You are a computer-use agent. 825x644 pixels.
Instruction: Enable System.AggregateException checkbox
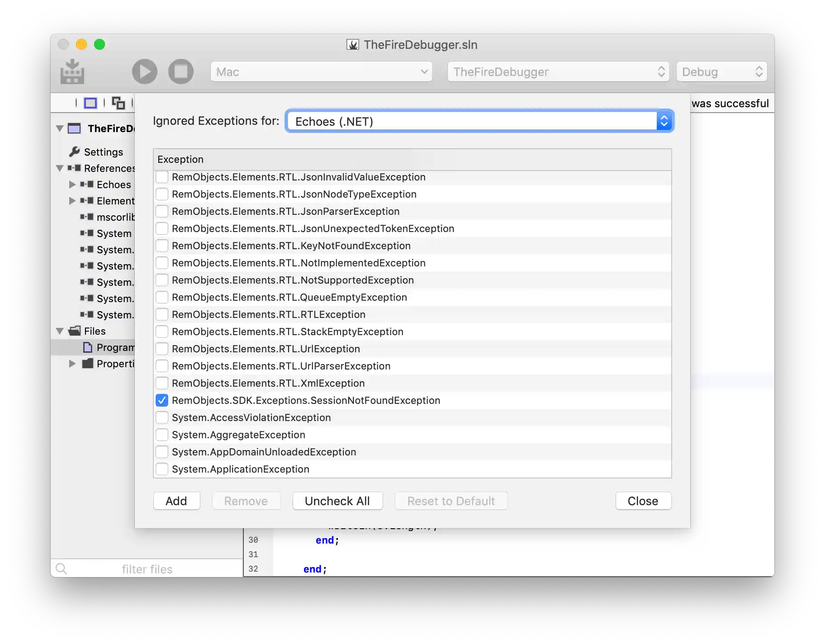pyautogui.click(x=162, y=435)
